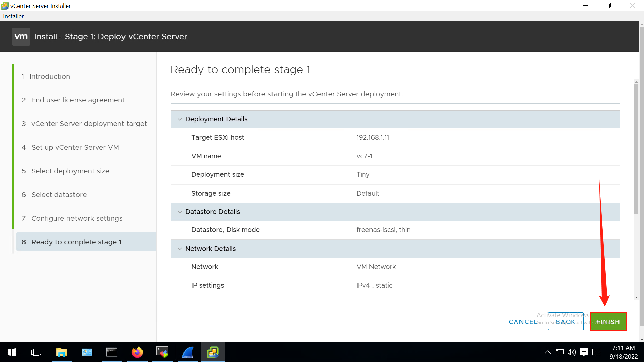
Task: Open File Explorer from the taskbar
Action: [62, 352]
